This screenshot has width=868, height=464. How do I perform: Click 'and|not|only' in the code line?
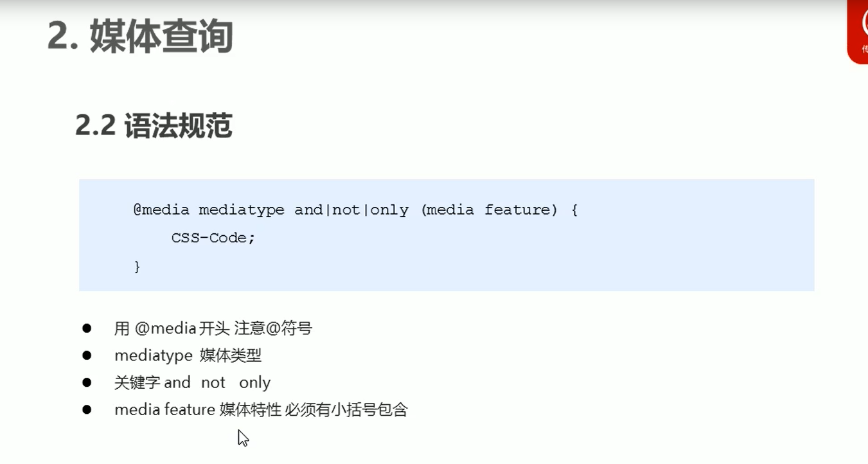pyautogui.click(x=351, y=210)
